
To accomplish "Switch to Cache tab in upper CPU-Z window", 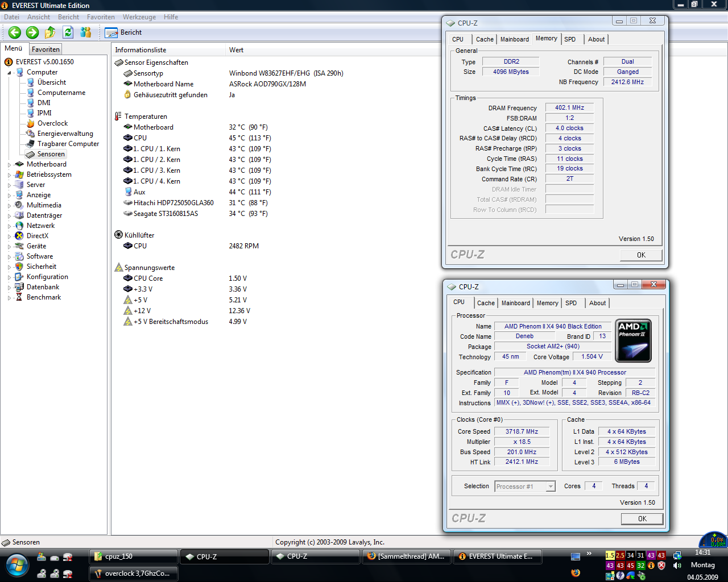I will (x=485, y=39).
